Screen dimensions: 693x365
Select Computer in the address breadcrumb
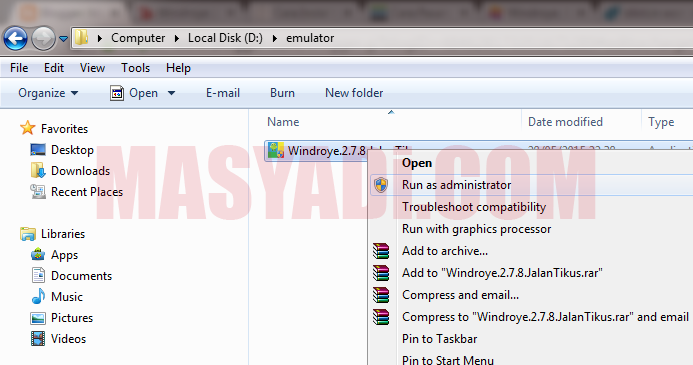click(138, 38)
